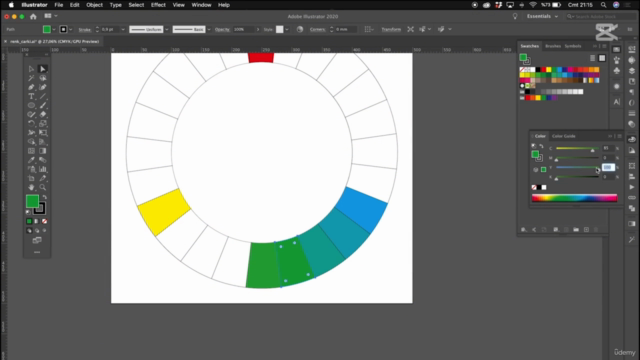
Task: Select the Perspective Grid tool
Action: [42, 142]
